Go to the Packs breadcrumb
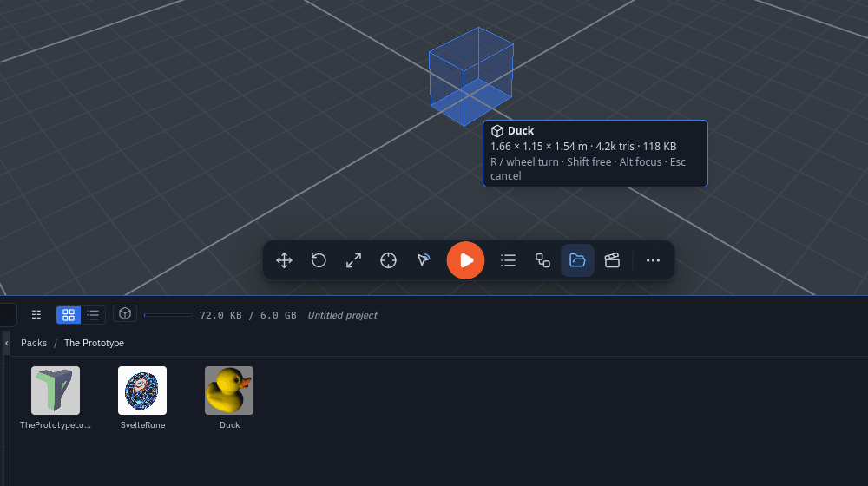Image resolution: width=868 pixels, height=486 pixels. [x=34, y=343]
